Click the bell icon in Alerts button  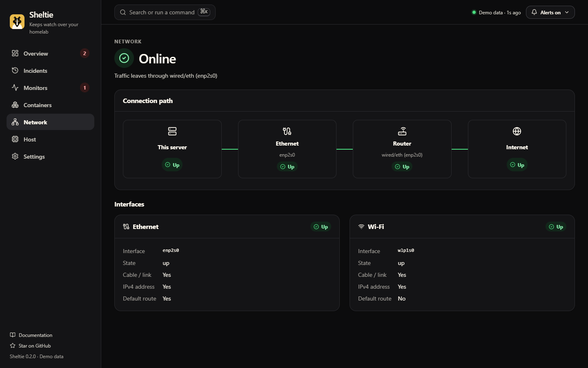pyautogui.click(x=534, y=12)
